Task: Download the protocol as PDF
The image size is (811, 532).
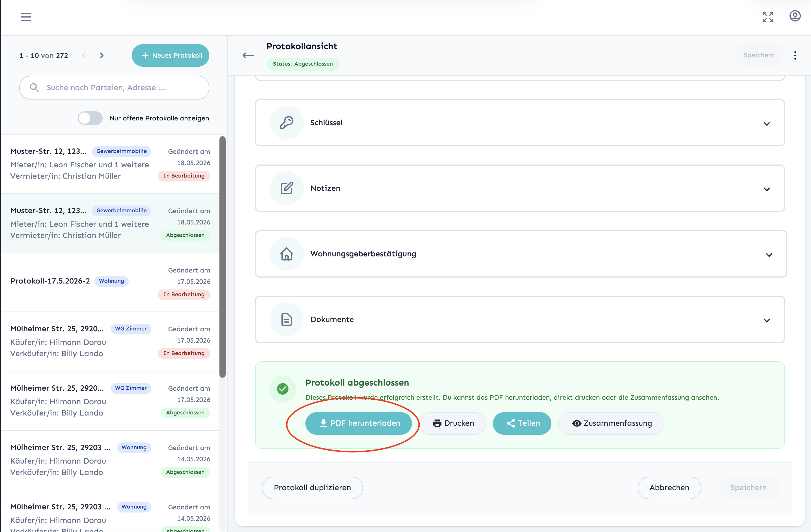Action: [x=359, y=423]
